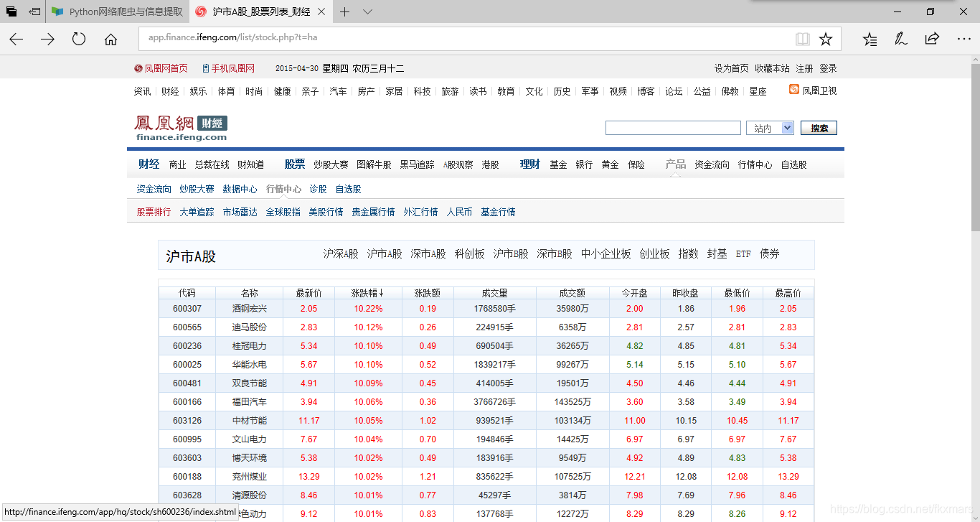
Task: Sort table by 代码 column
Action: [187, 293]
